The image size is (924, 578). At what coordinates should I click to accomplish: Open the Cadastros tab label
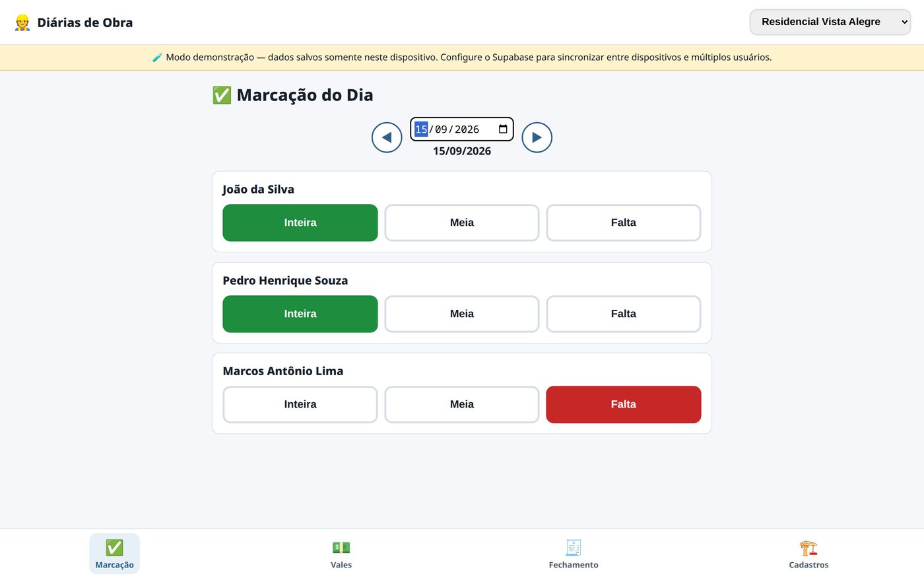[x=808, y=565]
